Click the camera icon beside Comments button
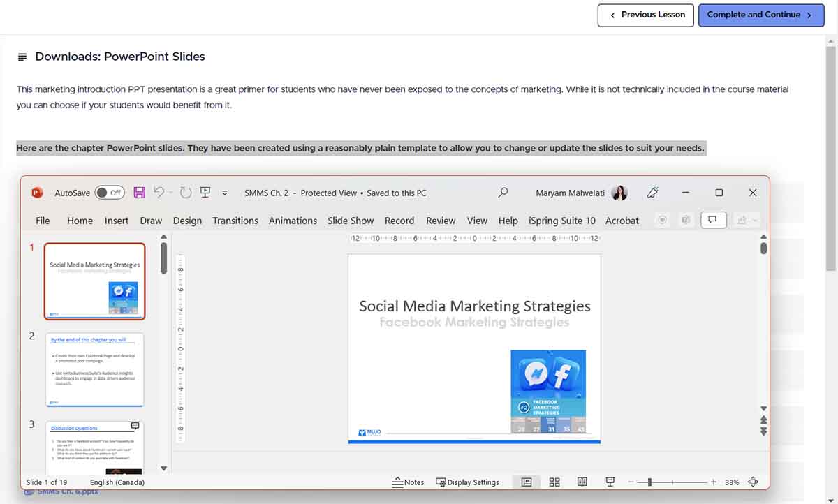The height and width of the screenshot is (504, 838). [686, 220]
